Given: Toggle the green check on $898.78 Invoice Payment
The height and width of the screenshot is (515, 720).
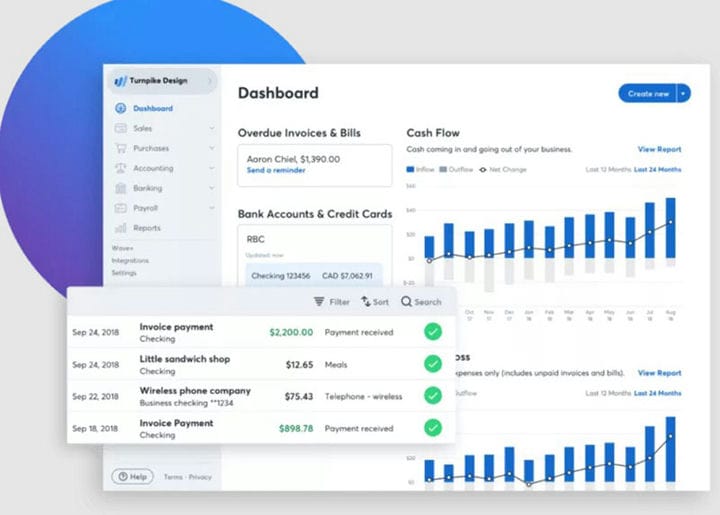Looking at the screenshot, I should (x=433, y=428).
